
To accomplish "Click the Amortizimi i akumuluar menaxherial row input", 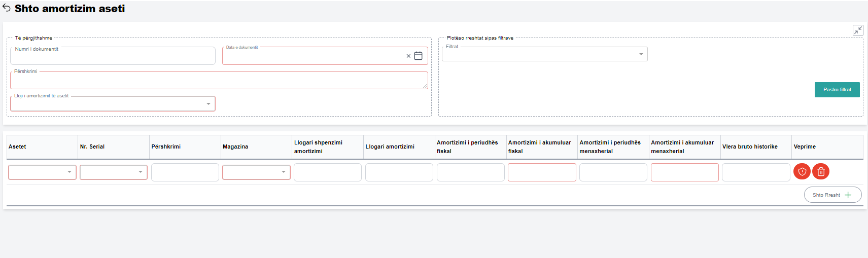I will pos(684,172).
